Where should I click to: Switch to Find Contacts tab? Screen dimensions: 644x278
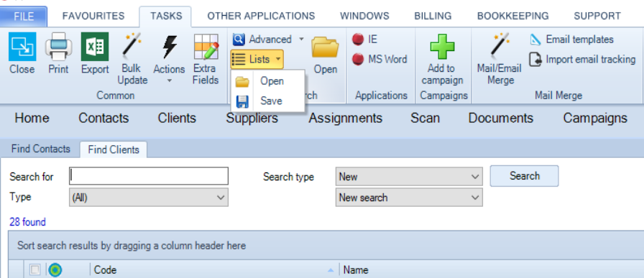41,149
